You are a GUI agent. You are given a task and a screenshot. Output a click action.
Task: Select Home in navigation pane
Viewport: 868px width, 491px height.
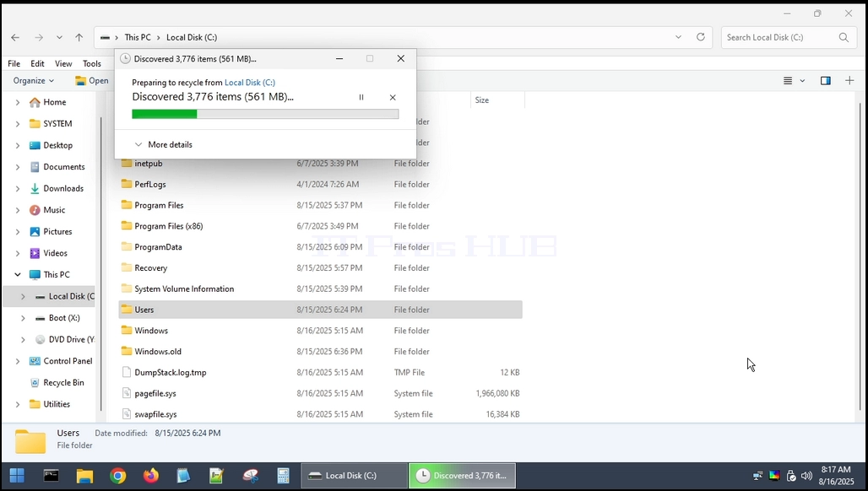pyautogui.click(x=54, y=102)
